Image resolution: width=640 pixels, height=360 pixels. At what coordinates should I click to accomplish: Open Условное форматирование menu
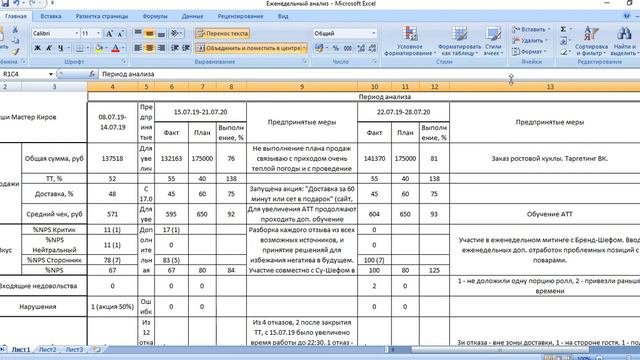pos(410,41)
